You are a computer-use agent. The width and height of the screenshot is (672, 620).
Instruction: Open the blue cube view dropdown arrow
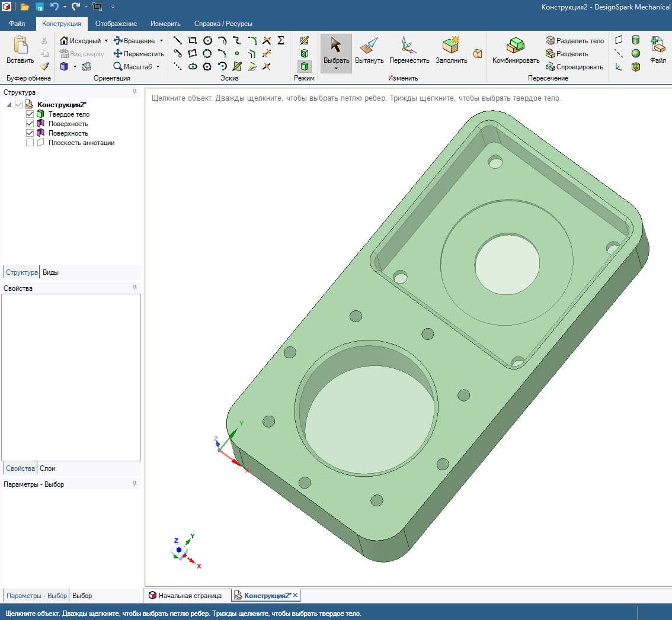coord(75,67)
